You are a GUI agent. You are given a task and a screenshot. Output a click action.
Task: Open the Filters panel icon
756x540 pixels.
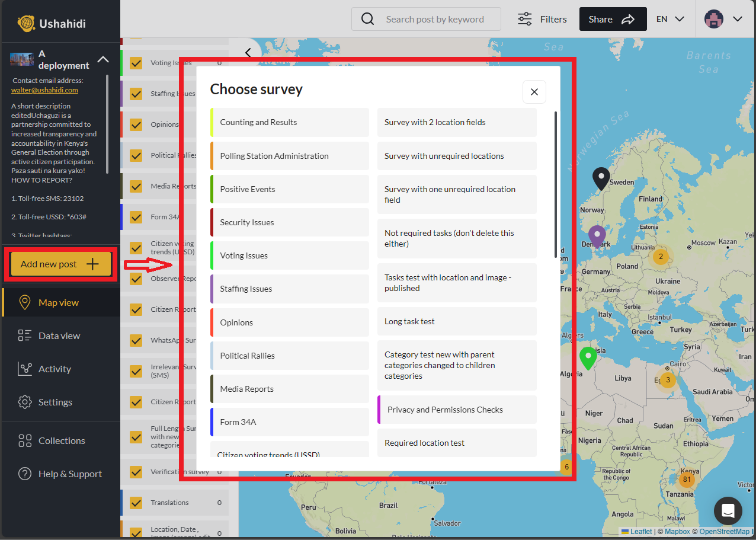(524, 18)
